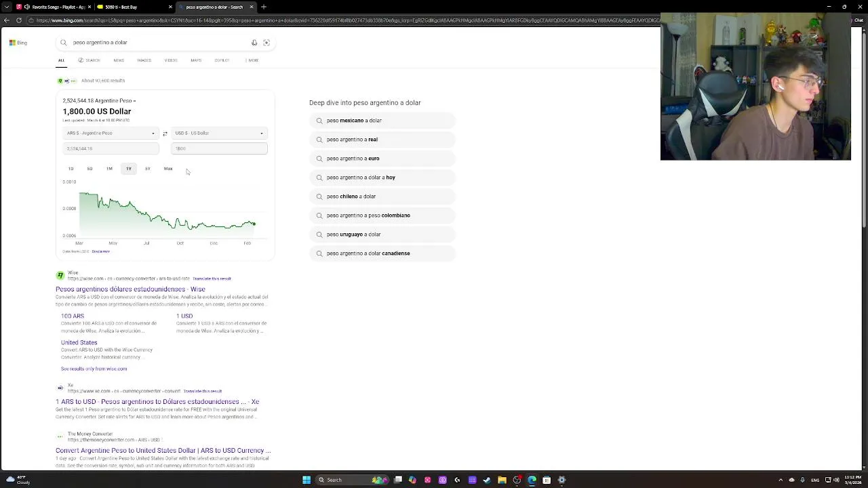This screenshot has width=868, height=488.
Task: Switch to the MAPS tab
Action: click(x=196, y=60)
